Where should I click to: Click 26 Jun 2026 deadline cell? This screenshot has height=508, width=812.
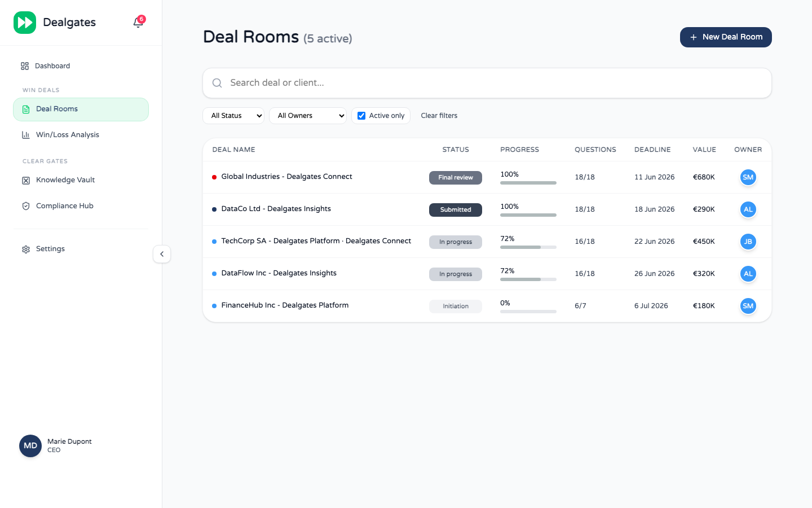click(x=654, y=274)
